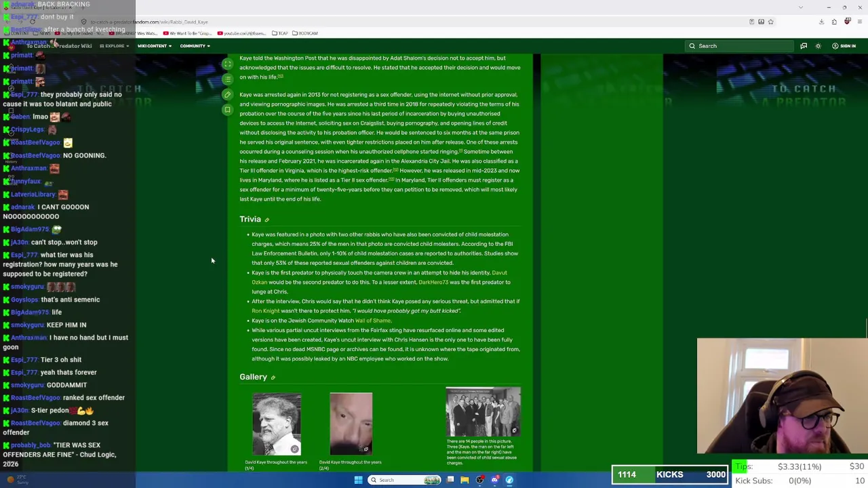Open the DarkHero73 link
Image resolution: width=868 pixels, height=488 pixels.
pyautogui.click(x=433, y=282)
